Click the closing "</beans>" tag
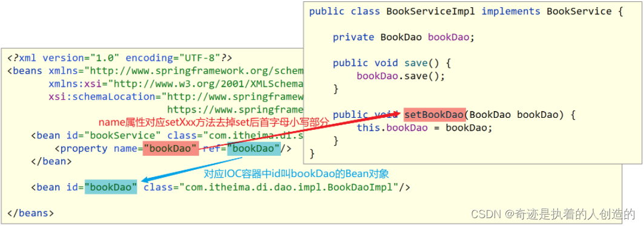 [x=30, y=213]
